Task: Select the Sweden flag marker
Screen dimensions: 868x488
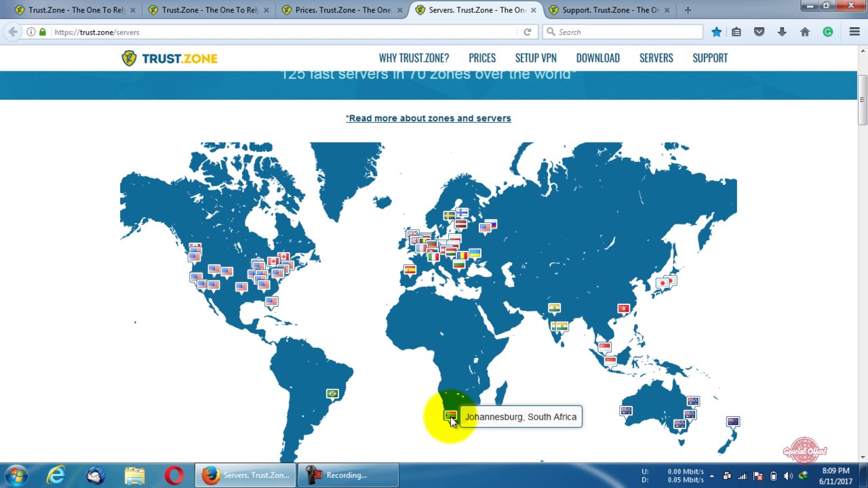Action: point(449,216)
